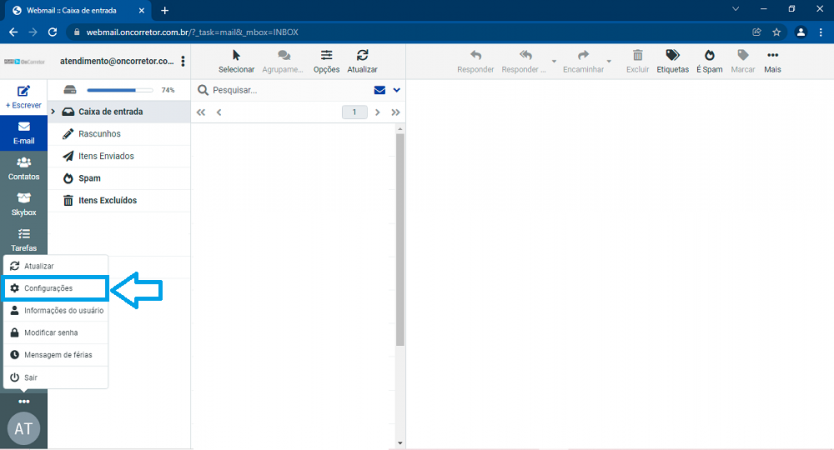The image size is (834, 450).
Task: Expand the search filter dropdown arrow
Action: pyautogui.click(x=396, y=90)
